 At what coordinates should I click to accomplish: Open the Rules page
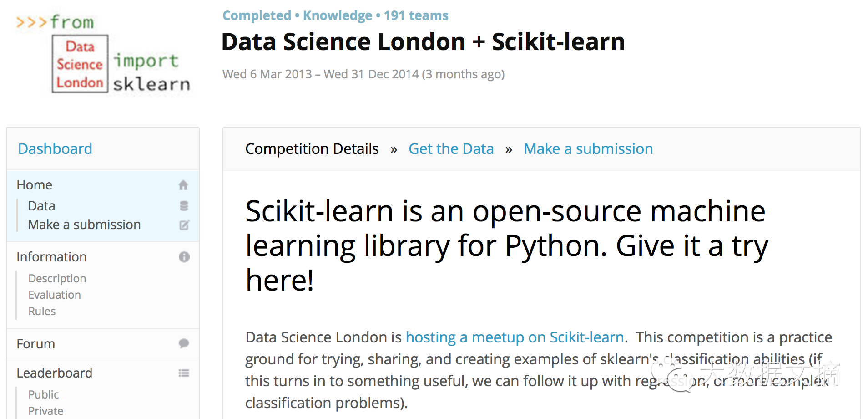[x=42, y=311]
